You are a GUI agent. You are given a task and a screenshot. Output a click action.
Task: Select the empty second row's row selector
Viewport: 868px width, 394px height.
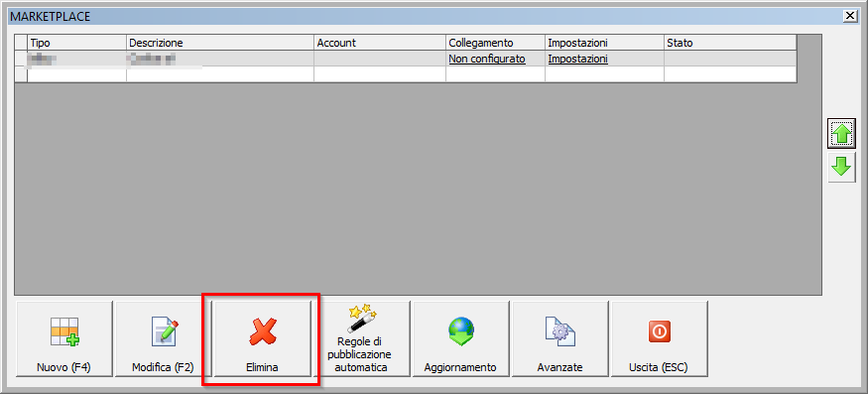(x=21, y=74)
